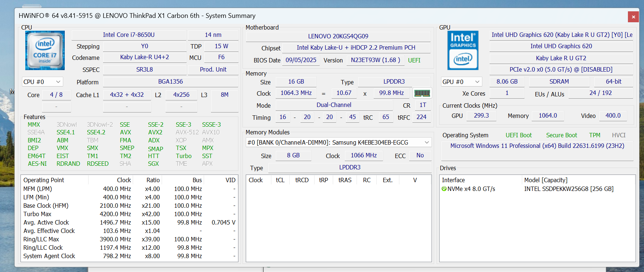Screen dimensions: 644x272
Task: Click the N23ET93W (1.68) BIOS version field
Action: click(375, 60)
